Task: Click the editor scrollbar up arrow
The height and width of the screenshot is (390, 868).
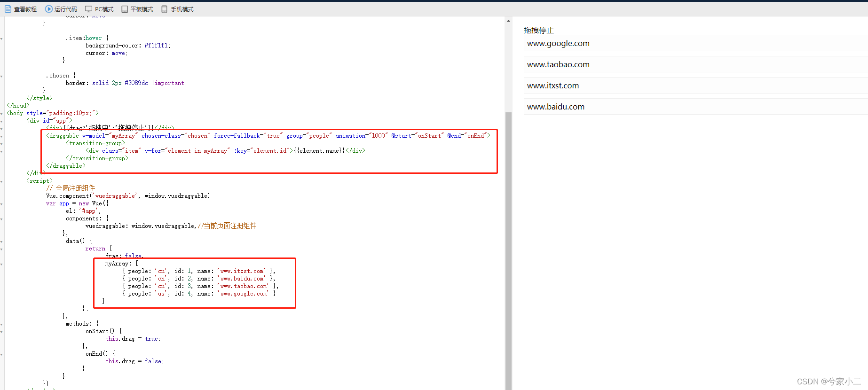Action: (508, 21)
